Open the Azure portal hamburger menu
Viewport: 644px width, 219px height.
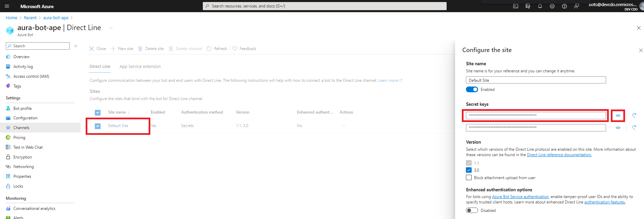click(x=7, y=6)
